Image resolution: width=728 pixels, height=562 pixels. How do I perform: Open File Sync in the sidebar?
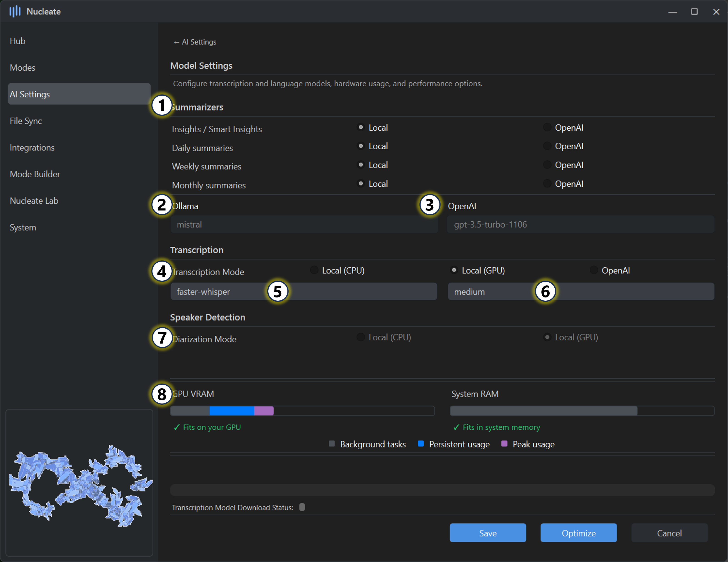coord(26,121)
